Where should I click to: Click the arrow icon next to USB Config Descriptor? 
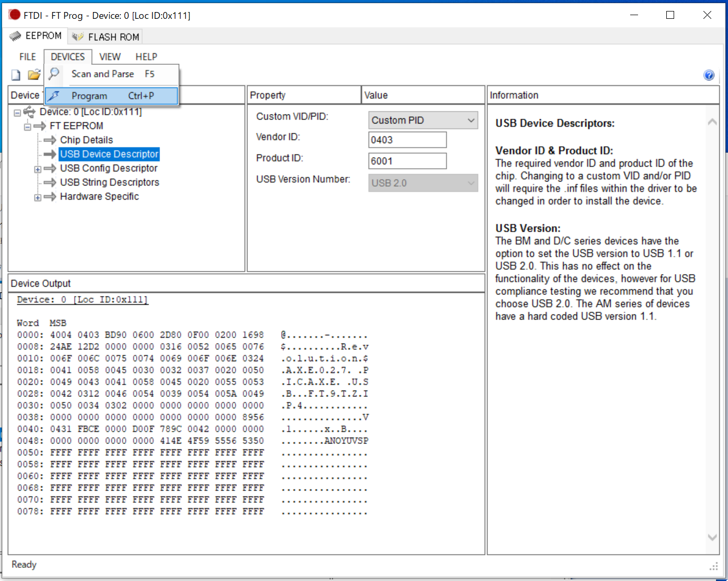(x=50, y=168)
